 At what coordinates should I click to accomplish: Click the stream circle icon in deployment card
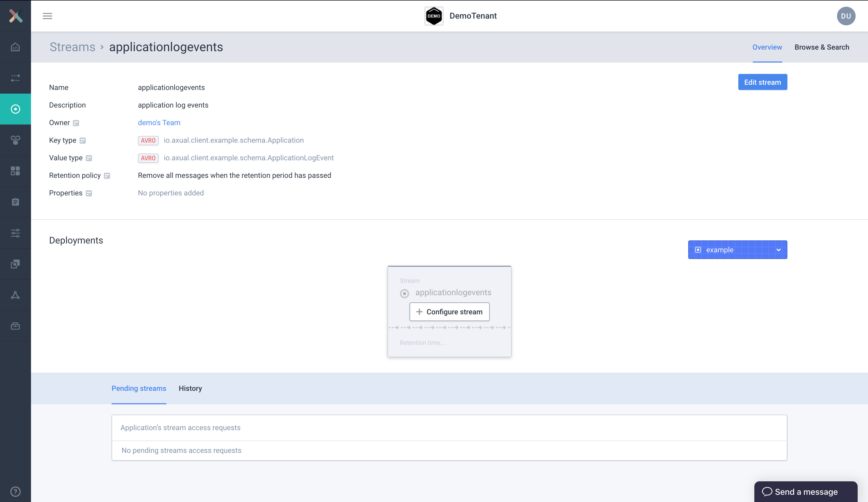(x=404, y=293)
